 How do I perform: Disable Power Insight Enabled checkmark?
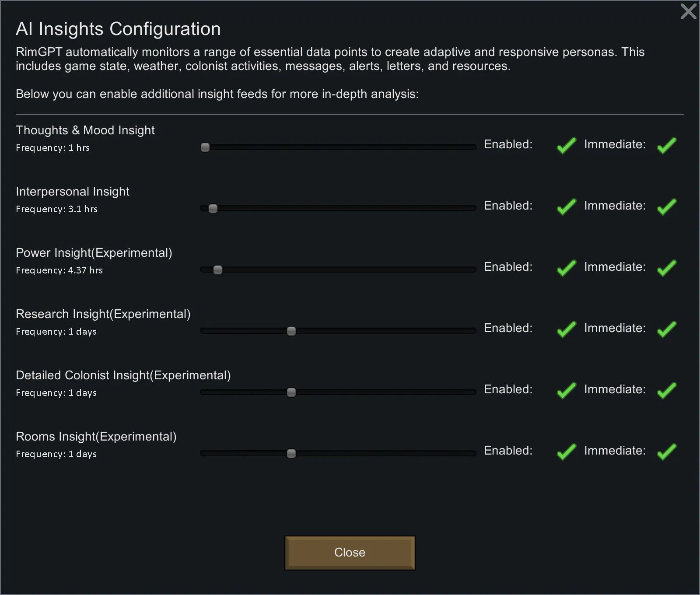click(566, 268)
